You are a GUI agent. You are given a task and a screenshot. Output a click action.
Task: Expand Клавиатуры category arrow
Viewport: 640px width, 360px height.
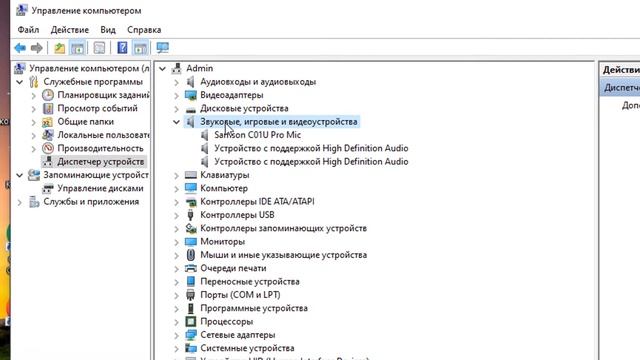(x=176, y=176)
